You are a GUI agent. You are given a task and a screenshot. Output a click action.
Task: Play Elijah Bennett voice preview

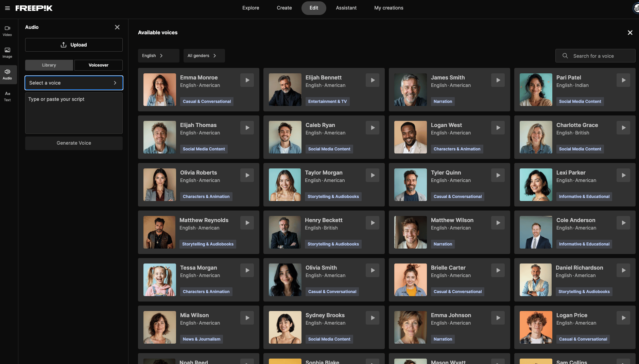pos(373,80)
